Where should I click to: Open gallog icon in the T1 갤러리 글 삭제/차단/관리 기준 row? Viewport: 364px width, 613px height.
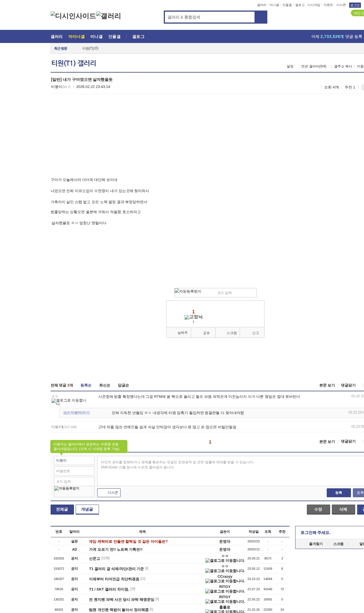pos(225,571)
